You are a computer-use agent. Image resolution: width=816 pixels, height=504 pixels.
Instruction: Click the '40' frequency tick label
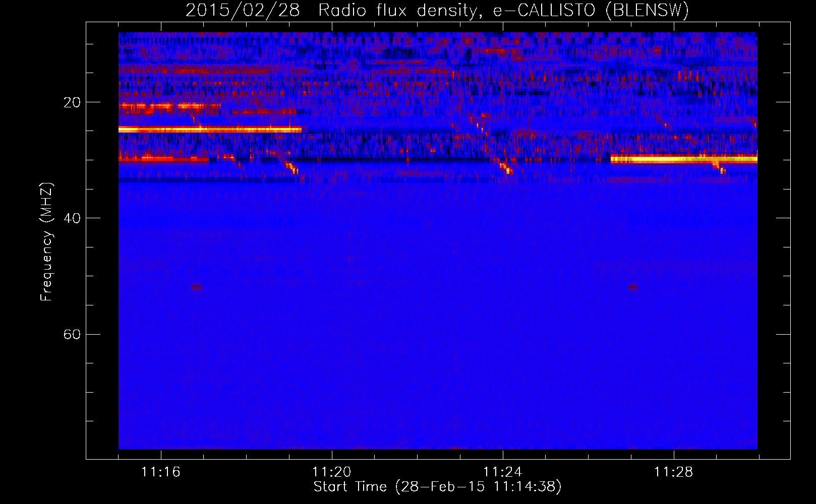72,219
